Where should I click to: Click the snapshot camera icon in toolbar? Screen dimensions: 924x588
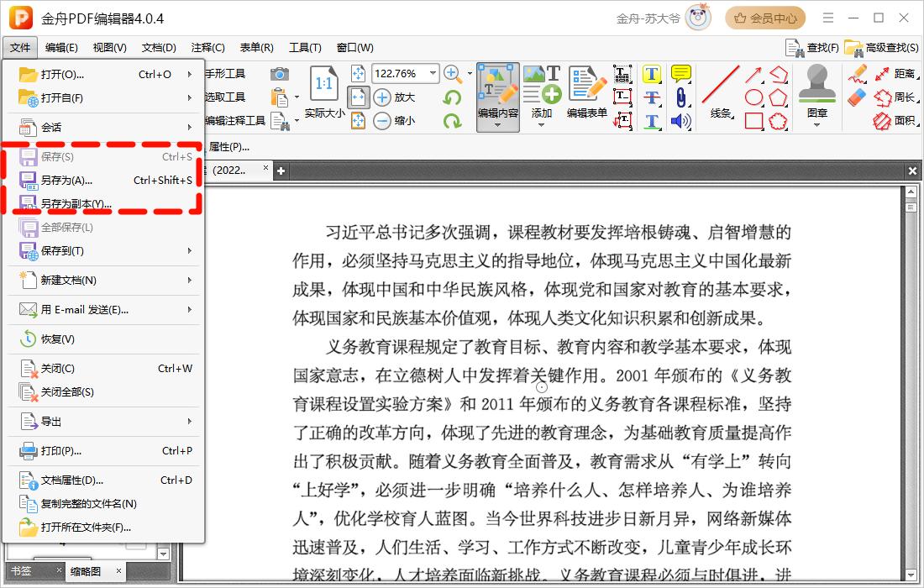[280, 74]
